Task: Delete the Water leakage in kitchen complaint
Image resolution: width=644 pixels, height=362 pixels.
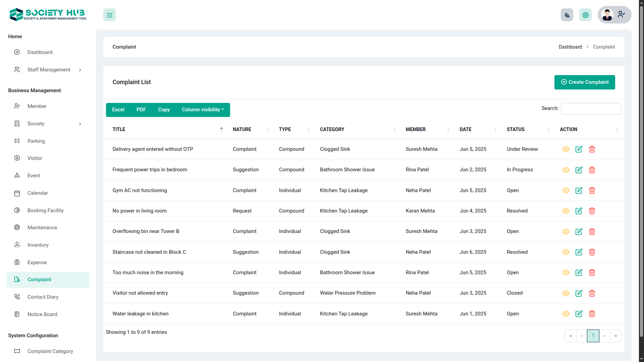Action: tap(592, 314)
